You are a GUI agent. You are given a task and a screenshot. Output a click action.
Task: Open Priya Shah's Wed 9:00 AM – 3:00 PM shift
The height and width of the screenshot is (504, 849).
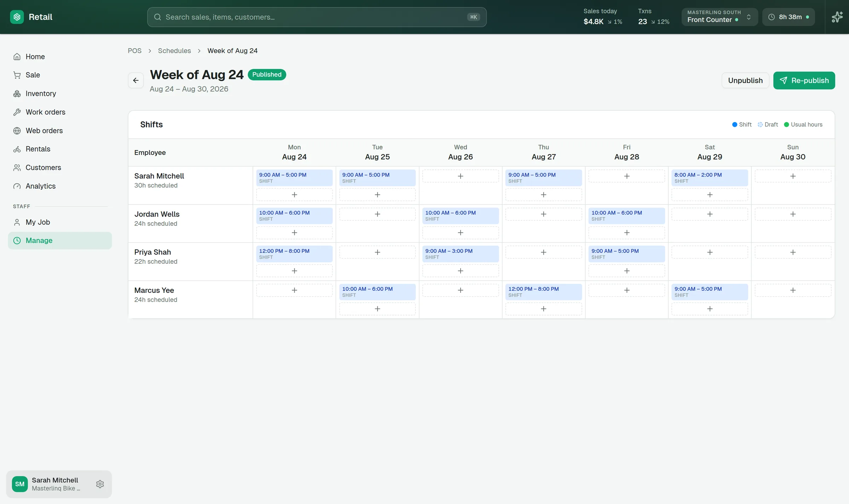460,254
